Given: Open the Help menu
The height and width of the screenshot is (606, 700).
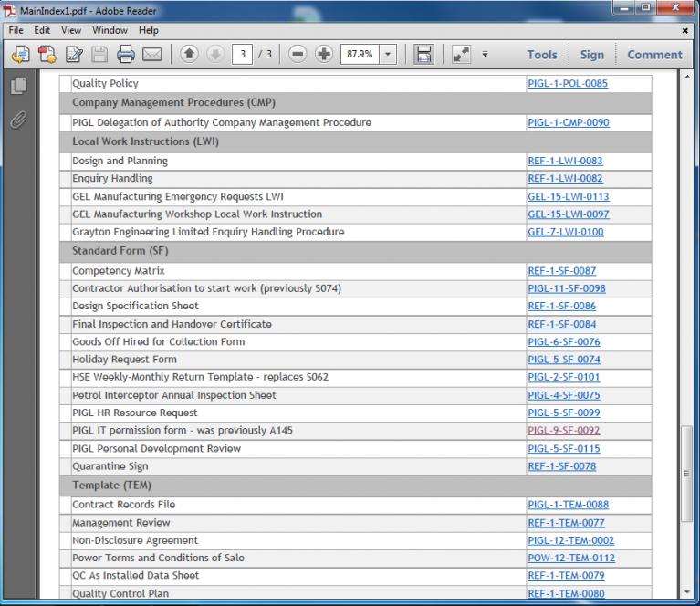Looking at the screenshot, I should pyautogui.click(x=149, y=30).
